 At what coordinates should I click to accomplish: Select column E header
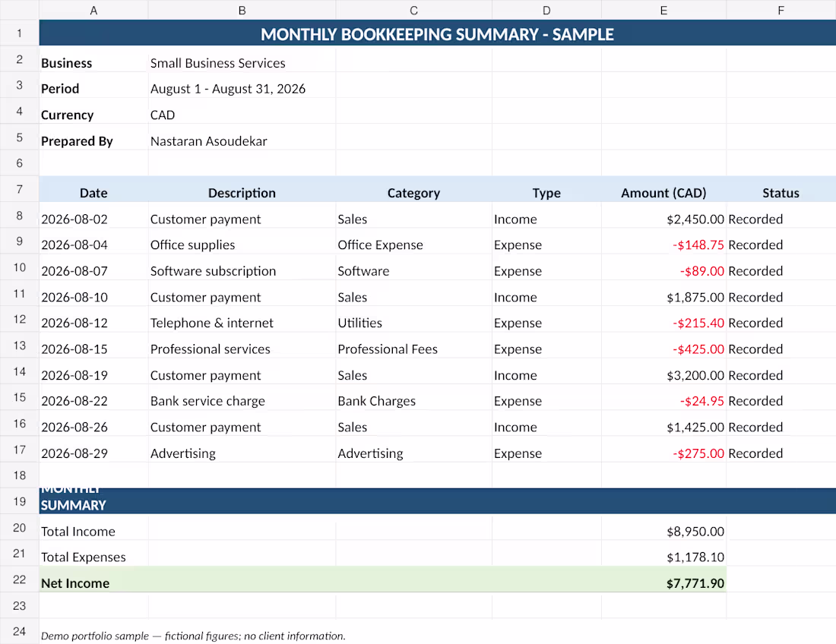pos(663,10)
